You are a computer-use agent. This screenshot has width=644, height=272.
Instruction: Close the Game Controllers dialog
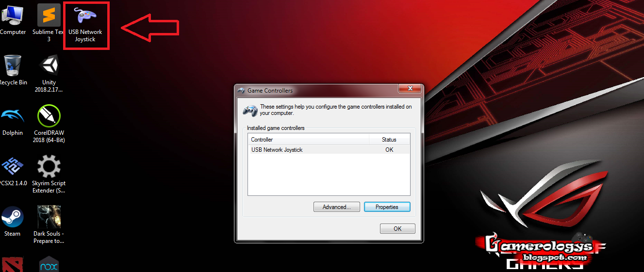tap(410, 88)
